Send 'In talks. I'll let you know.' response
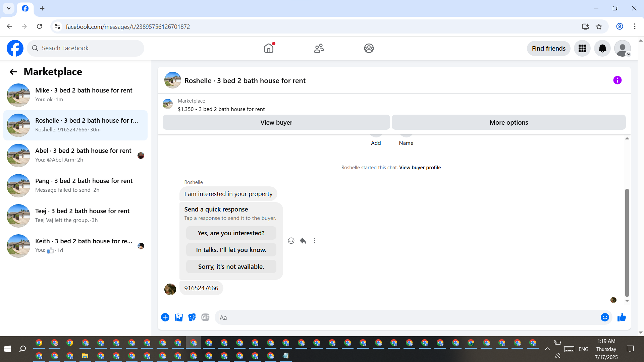The width and height of the screenshot is (644, 362). tap(231, 250)
